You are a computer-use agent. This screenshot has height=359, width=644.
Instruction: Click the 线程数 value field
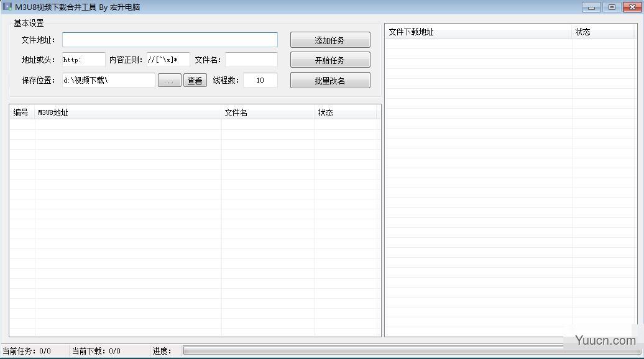pyautogui.click(x=260, y=80)
